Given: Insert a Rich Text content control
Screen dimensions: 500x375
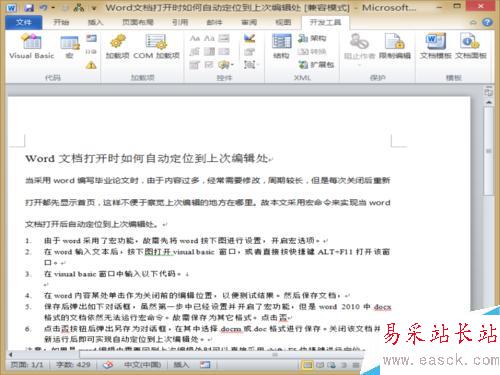Looking at the screenshot, I should click(x=195, y=38).
